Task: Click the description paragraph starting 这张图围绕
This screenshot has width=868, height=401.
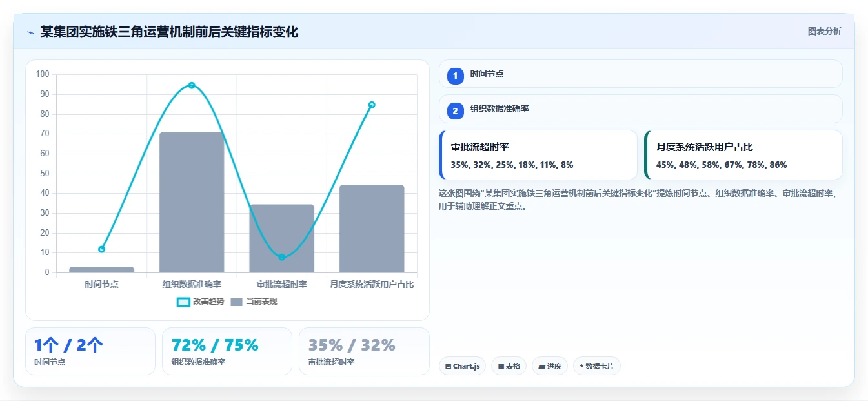Action: pyautogui.click(x=638, y=200)
